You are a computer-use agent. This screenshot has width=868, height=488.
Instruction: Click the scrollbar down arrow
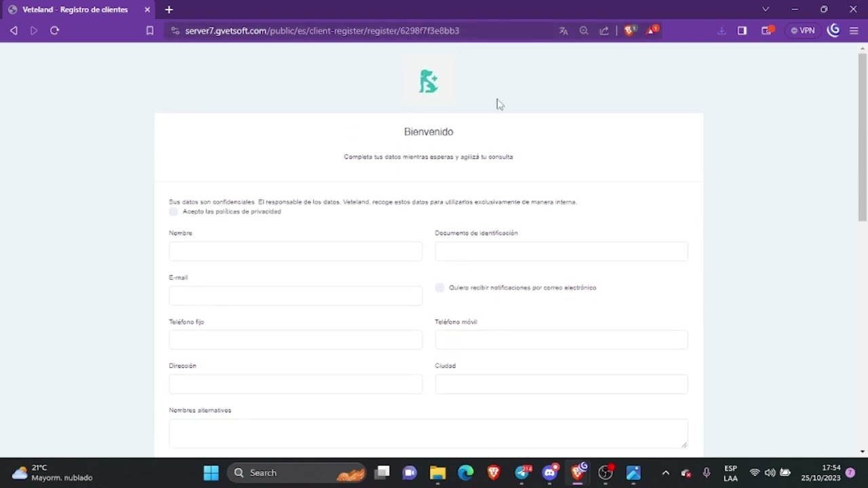863,451
